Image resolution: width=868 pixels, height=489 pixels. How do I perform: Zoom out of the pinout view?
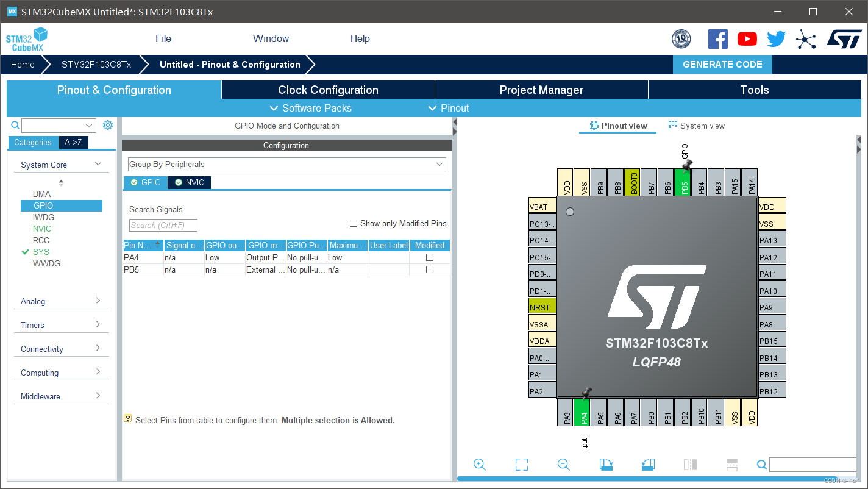[x=563, y=464]
